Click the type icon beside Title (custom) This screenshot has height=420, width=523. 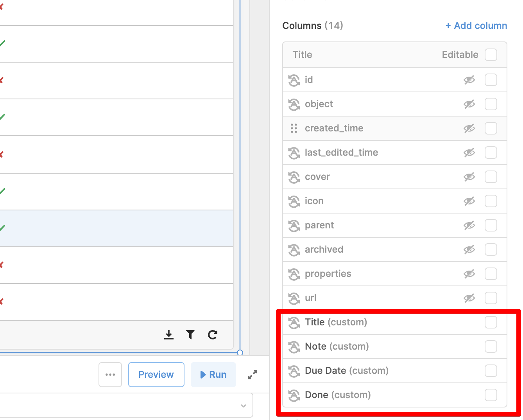[294, 322]
